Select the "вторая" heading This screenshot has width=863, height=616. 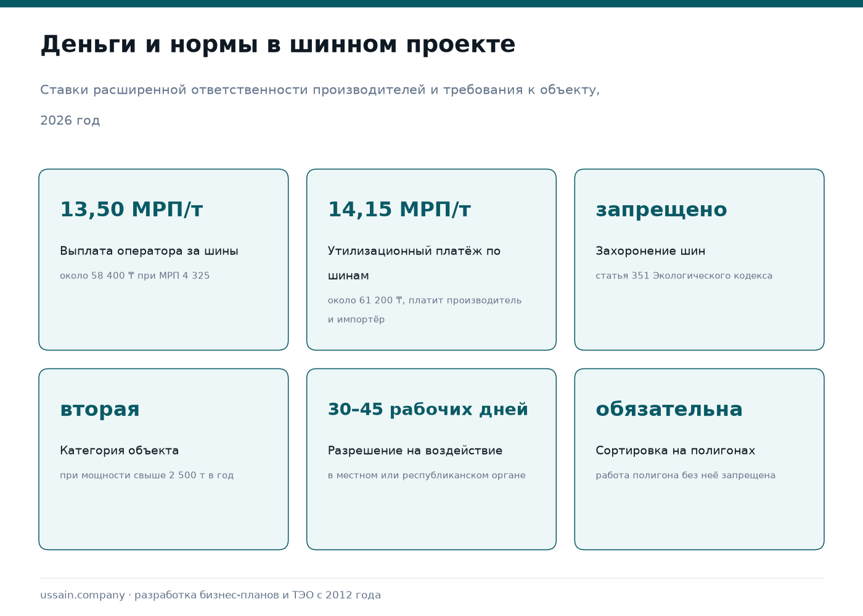[100, 409]
